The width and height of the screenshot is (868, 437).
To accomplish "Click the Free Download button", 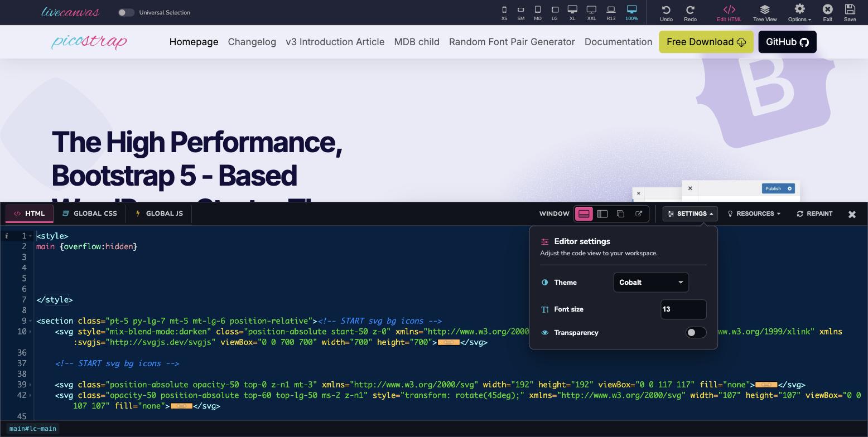I will tap(706, 42).
